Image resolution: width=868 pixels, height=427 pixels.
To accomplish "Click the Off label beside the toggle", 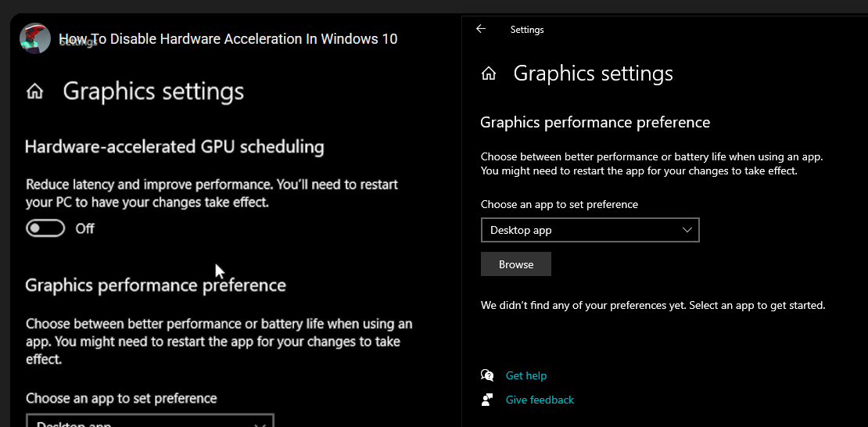I will tap(84, 228).
